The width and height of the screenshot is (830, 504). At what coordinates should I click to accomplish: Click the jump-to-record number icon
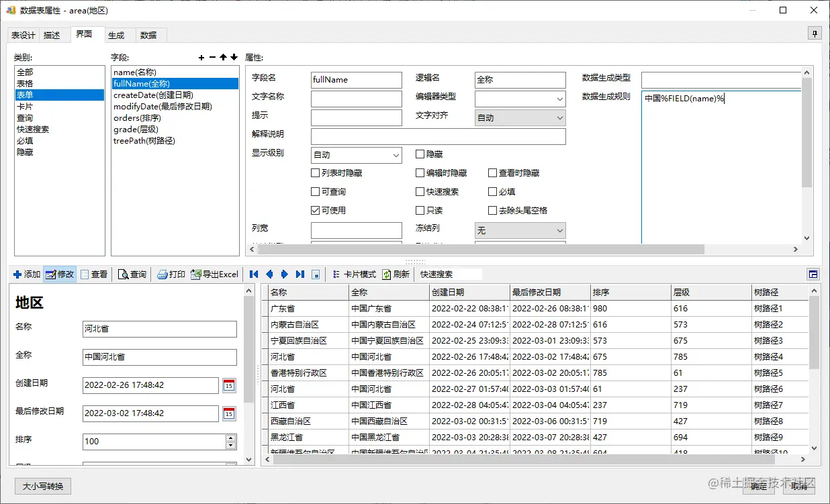click(316, 274)
